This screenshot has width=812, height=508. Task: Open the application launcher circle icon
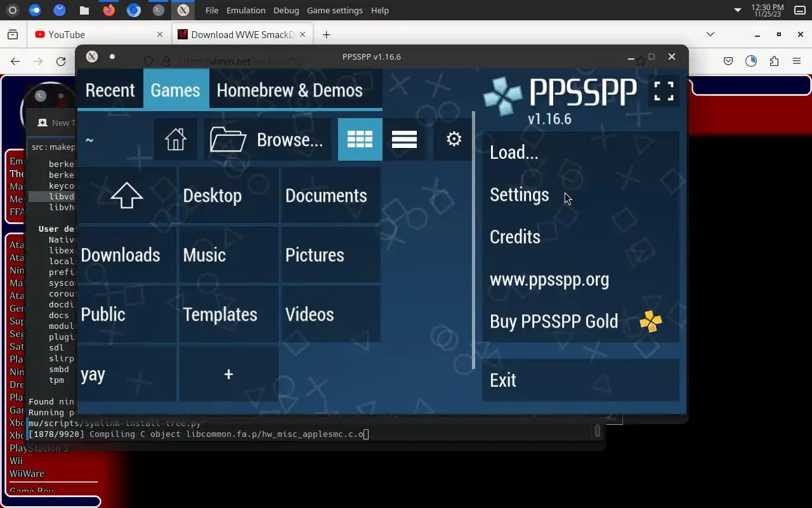point(12,10)
